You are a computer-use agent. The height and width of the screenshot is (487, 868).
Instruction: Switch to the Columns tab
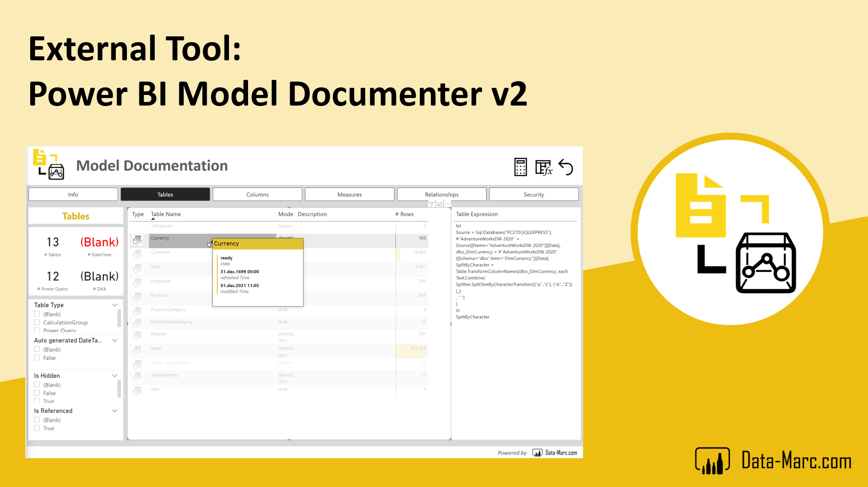pos(257,194)
